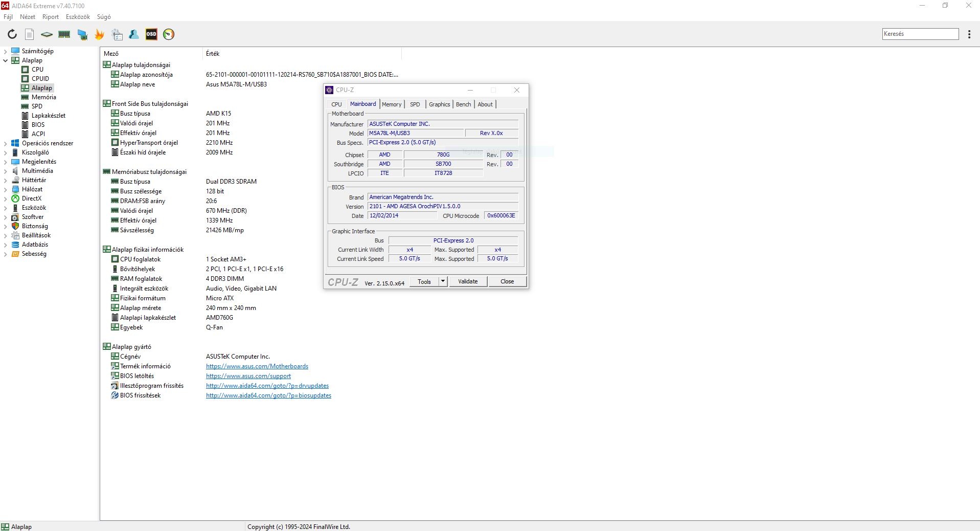Screen dimensions: 980x531
Task: Click the blue user silhouette toolbar icon
Action: click(134, 34)
